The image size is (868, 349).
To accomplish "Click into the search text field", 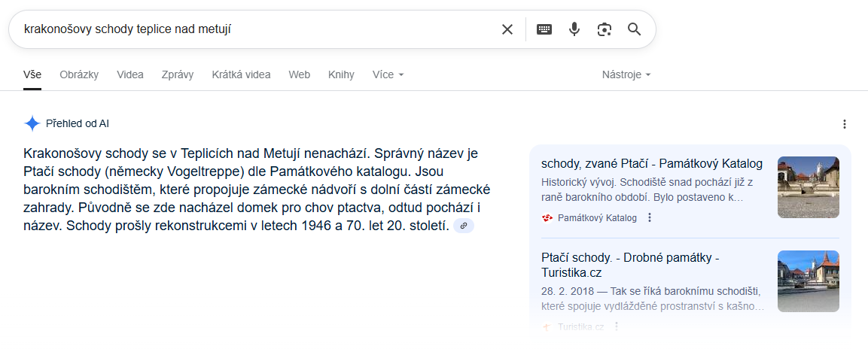I will point(254,29).
